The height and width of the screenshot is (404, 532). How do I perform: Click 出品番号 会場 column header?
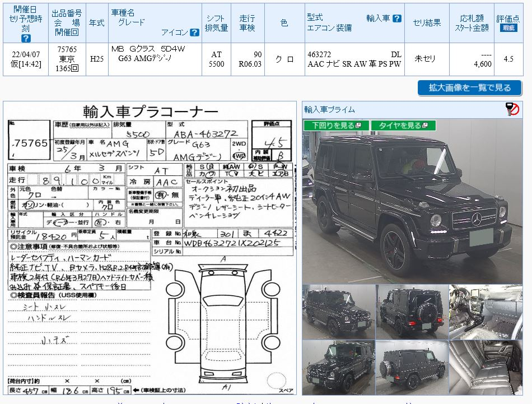tap(67, 23)
